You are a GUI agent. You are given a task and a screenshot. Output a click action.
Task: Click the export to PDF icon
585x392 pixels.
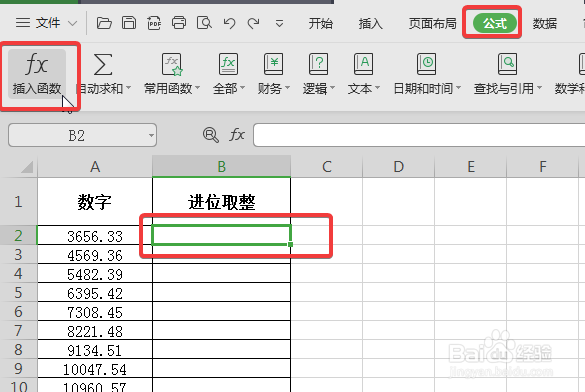pos(154,23)
